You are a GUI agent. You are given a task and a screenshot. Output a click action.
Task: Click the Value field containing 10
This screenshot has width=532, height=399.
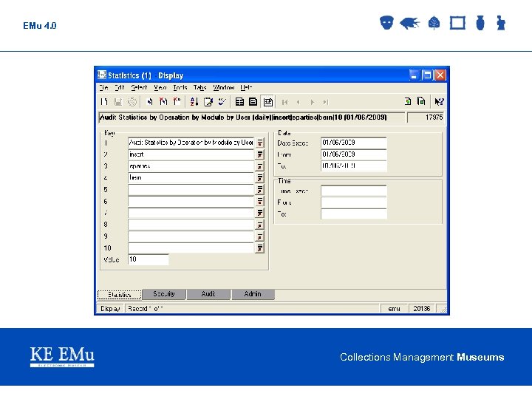tap(149, 259)
